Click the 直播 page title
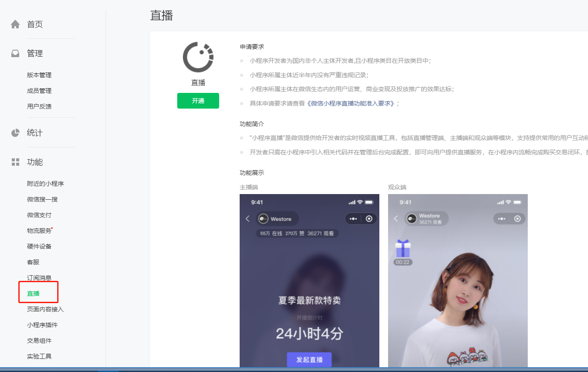Screen dimensions: 588x372 tap(162, 15)
